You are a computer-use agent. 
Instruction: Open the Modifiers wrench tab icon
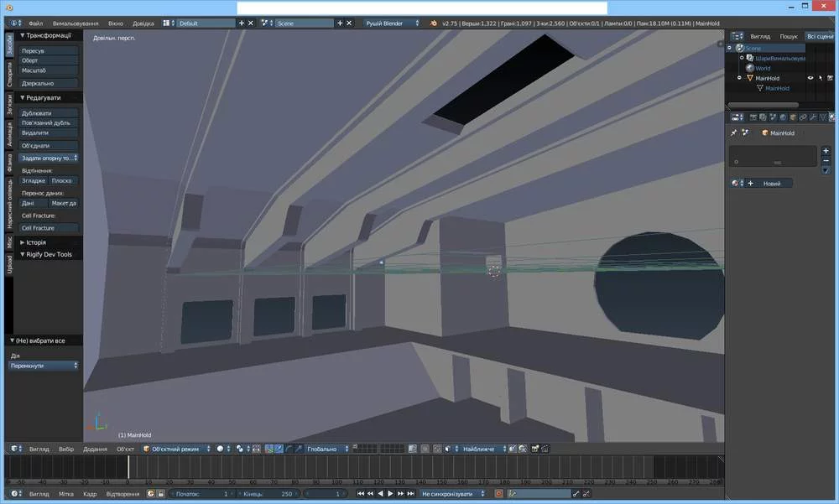pos(812,117)
